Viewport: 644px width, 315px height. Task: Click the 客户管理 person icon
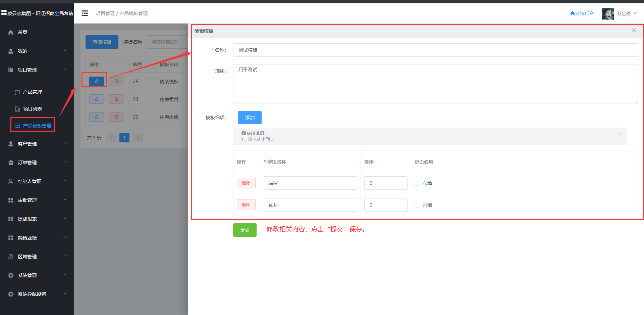coord(11,144)
